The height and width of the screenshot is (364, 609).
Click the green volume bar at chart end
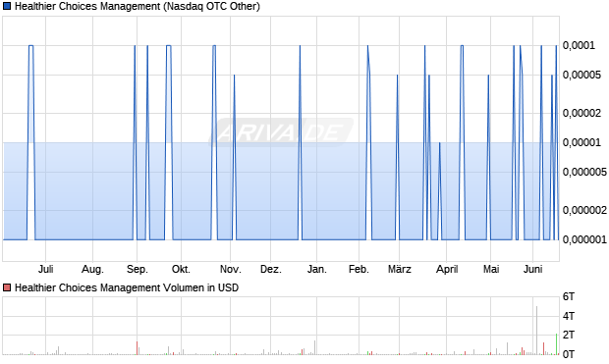556,344
